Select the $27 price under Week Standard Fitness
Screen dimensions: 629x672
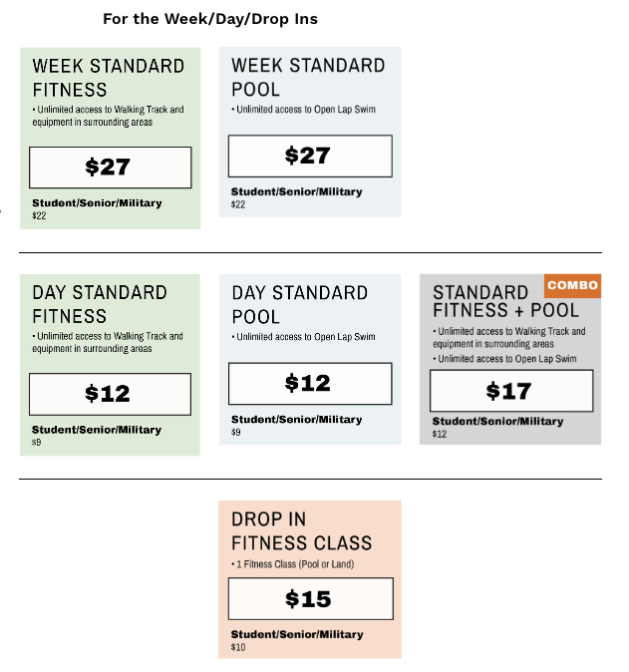pos(110,167)
